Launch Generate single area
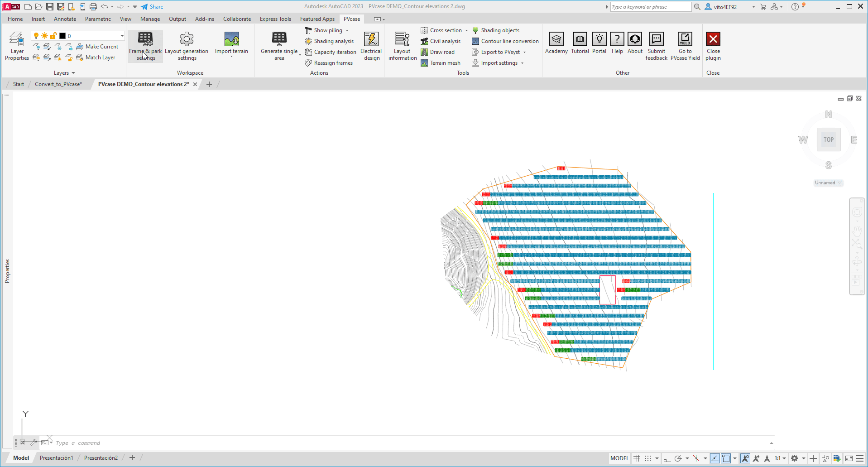The height and width of the screenshot is (467, 868). pos(278,43)
